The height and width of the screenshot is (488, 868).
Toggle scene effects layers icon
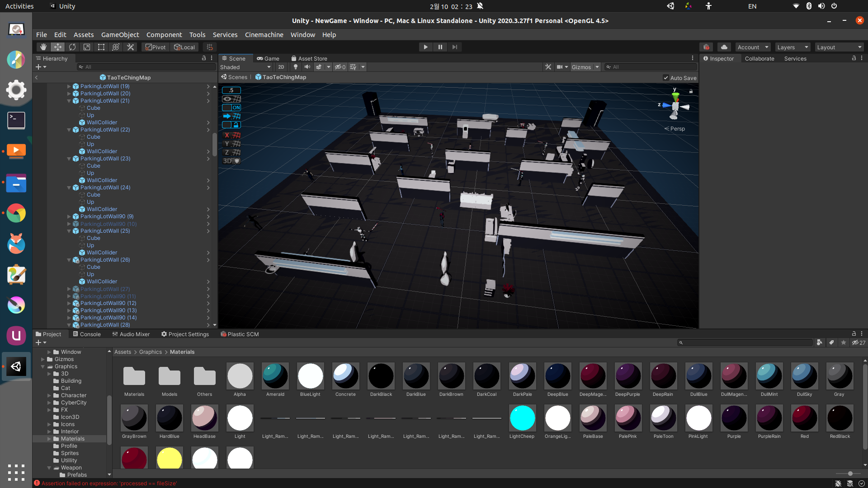coord(319,67)
